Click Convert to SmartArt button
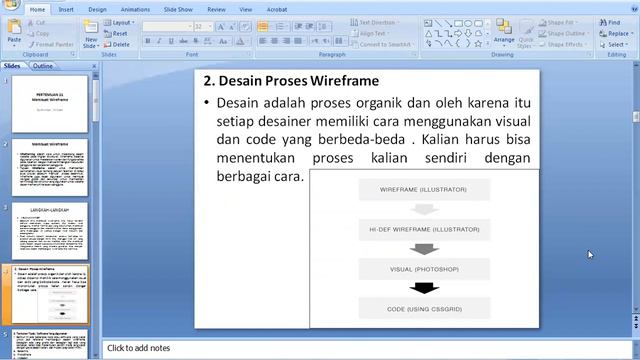The width and height of the screenshot is (640, 360). point(382,44)
